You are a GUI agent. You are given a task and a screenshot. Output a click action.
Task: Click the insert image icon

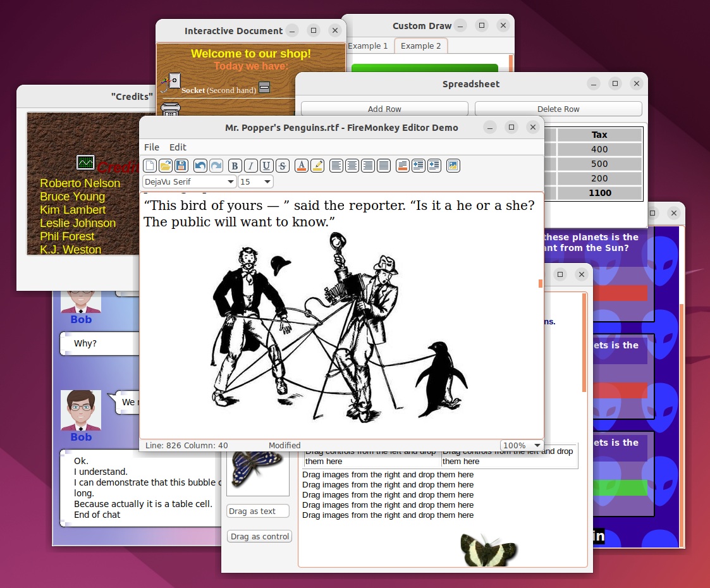pos(453,166)
